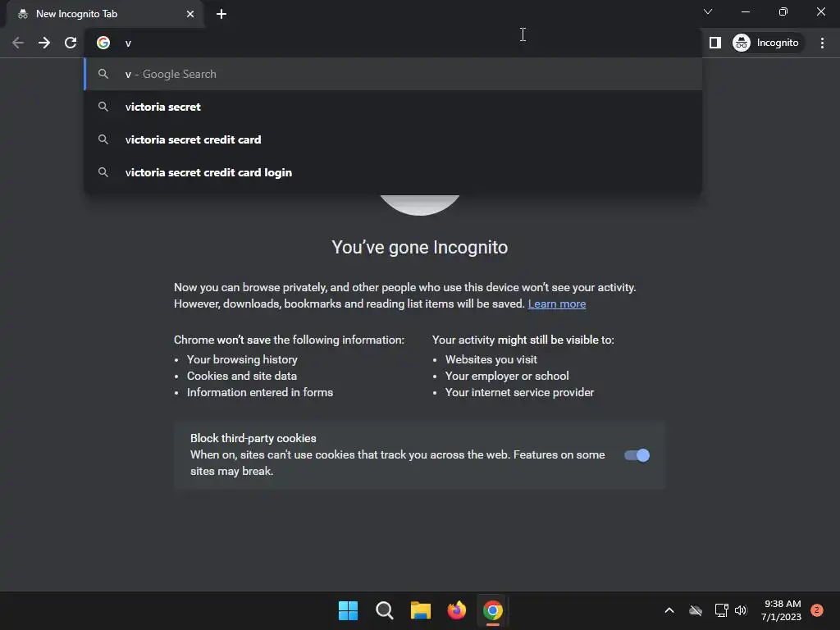The width and height of the screenshot is (840, 630).
Task: Open Windows taskbar Search
Action: tap(384, 610)
